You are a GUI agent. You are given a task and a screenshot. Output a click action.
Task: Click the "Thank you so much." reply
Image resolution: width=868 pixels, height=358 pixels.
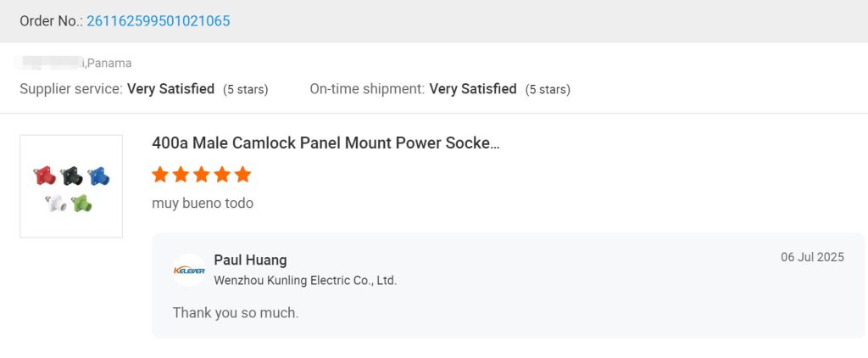click(236, 313)
